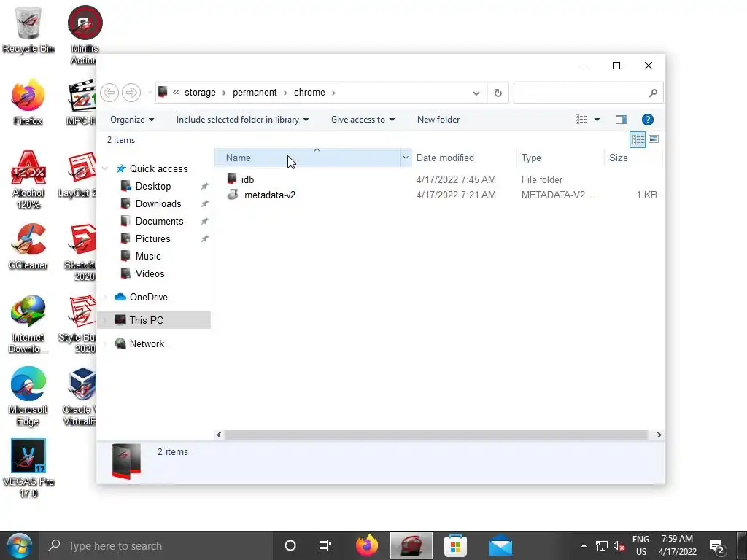This screenshot has width=747, height=560.
Task: Refresh the chrome folder view
Action: (498, 93)
